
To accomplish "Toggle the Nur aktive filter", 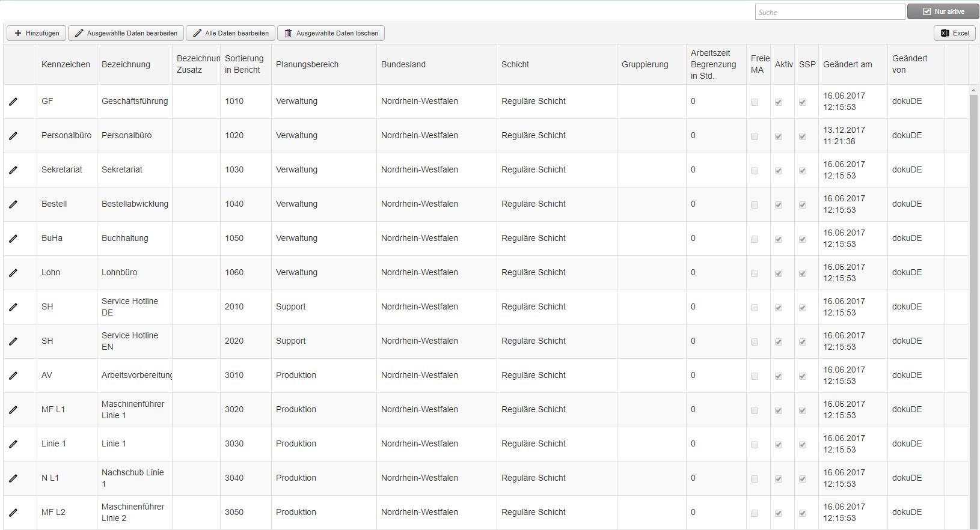I will (943, 11).
